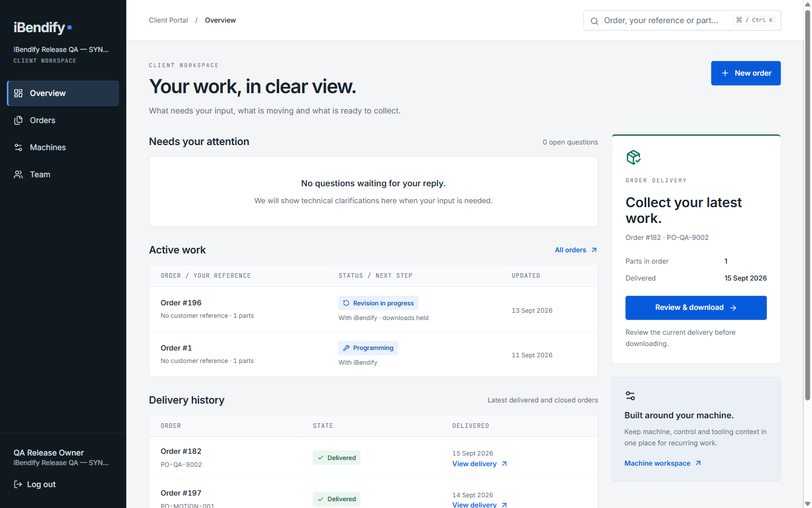Click the magnifier icon in search box
The image size is (812, 508).
click(x=594, y=21)
